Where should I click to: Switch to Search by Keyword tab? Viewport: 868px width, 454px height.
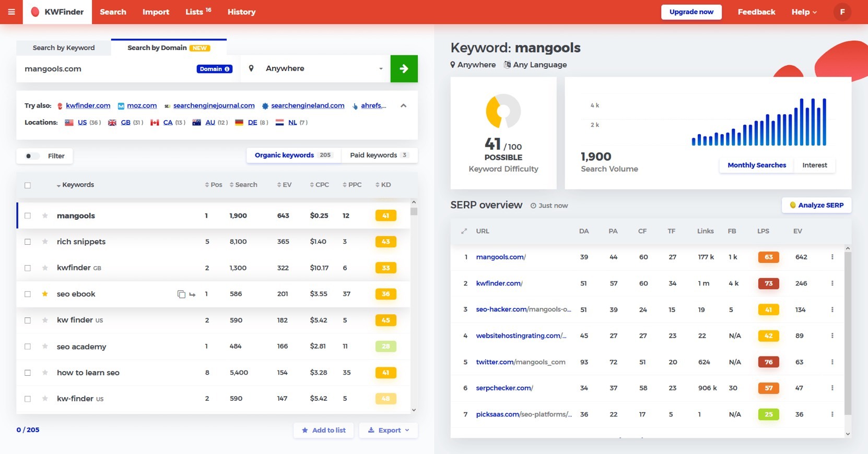64,47
